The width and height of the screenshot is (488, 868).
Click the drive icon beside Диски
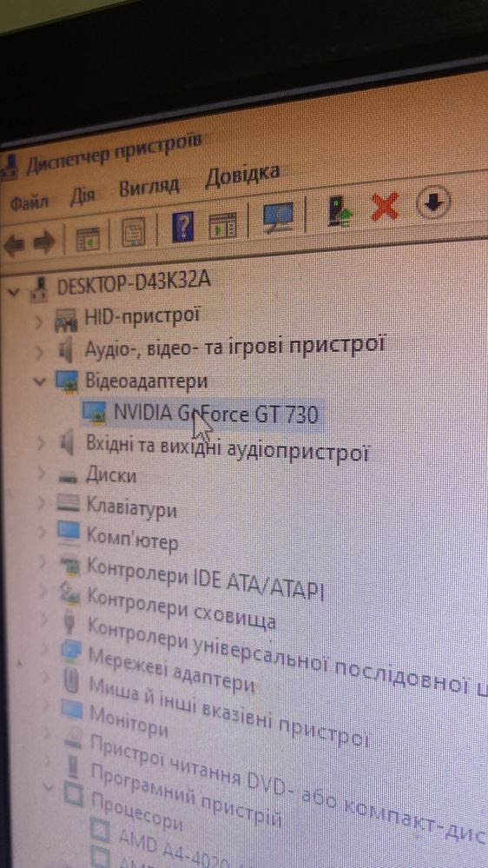click(69, 475)
